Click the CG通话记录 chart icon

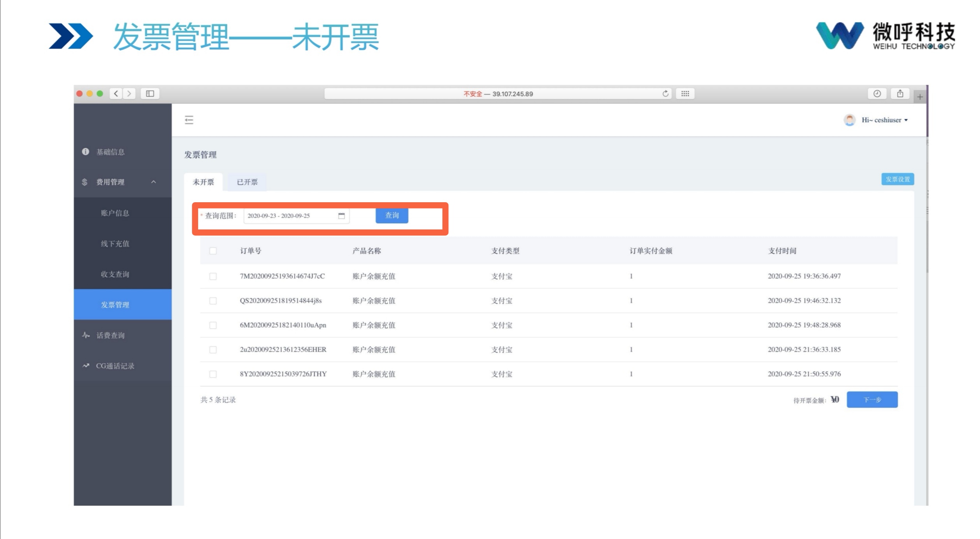(x=86, y=366)
